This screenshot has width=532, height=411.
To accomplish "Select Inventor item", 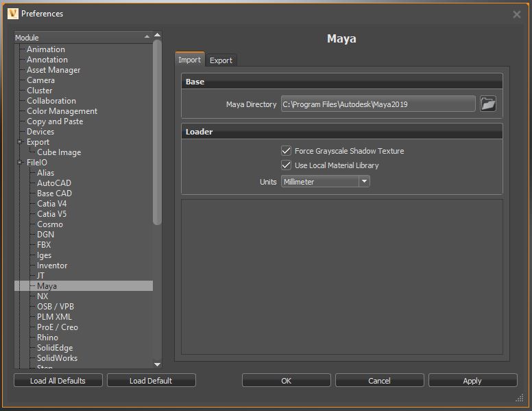I will (52, 266).
